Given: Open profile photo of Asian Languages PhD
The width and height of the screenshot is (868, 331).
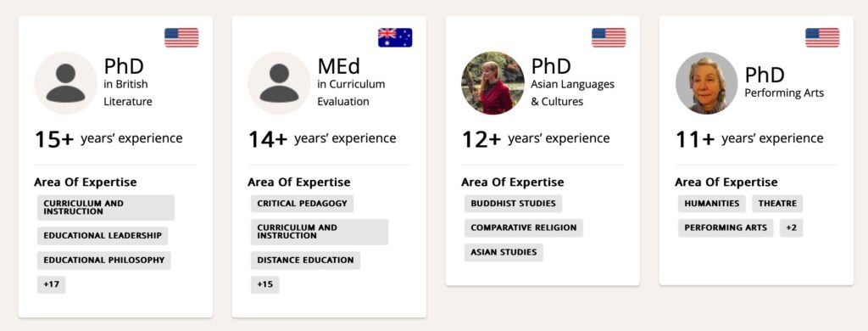Looking at the screenshot, I should 492,83.
